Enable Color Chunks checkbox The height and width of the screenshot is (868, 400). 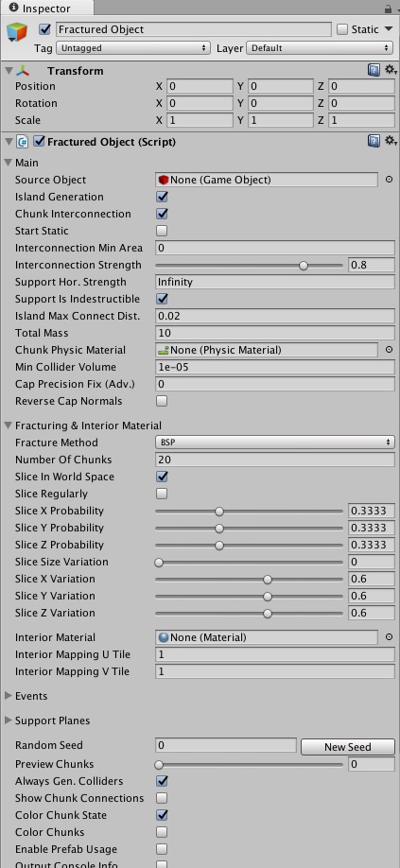(x=162, y=832)
